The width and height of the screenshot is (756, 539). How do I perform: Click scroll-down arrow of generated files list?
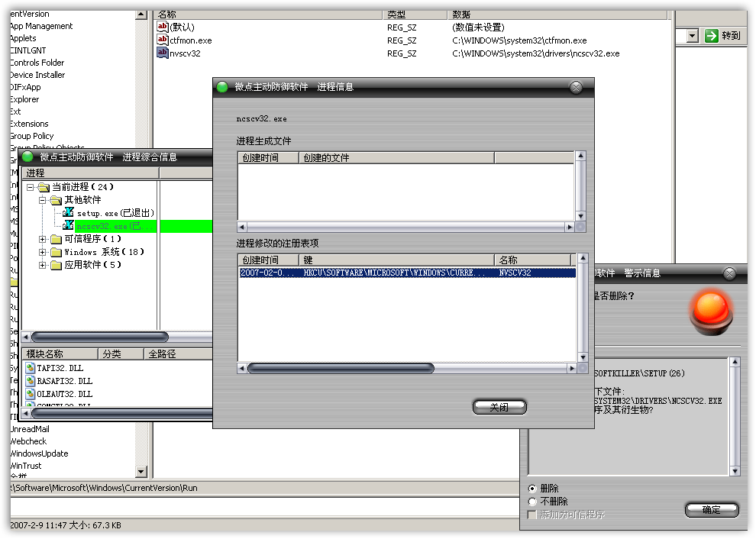pyautogui.click(x=580, y=216)
